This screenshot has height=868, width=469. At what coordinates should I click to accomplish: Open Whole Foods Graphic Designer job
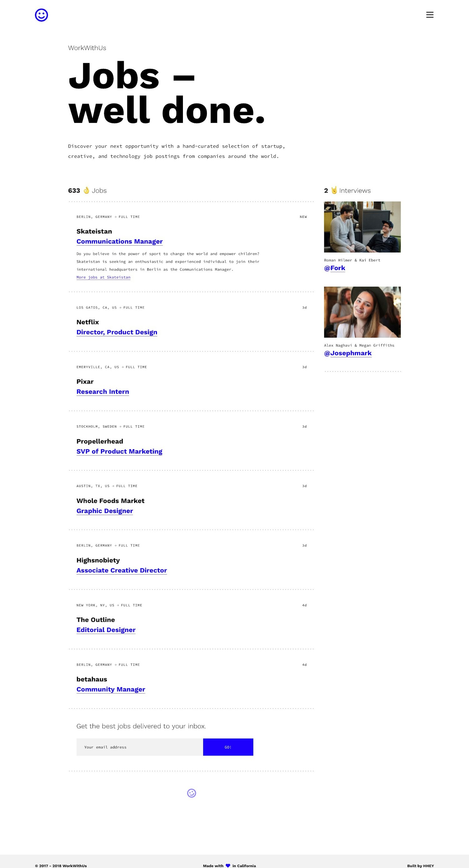pos(104,511)
